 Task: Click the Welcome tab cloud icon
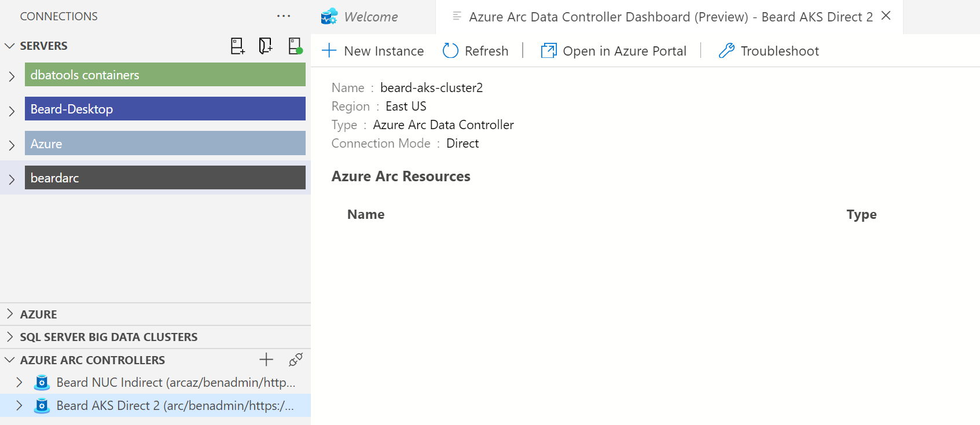pyautogui.click(x=329, y=17)
